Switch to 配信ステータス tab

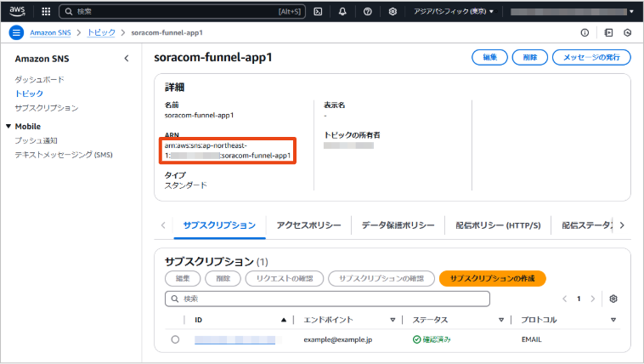[x=587, y=225]
